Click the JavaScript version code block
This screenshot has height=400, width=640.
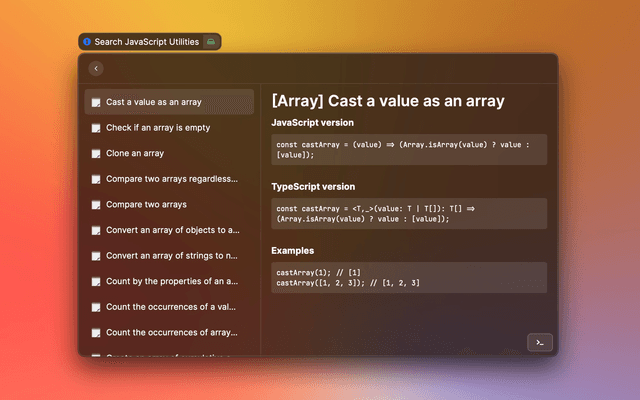pos(409,149)
